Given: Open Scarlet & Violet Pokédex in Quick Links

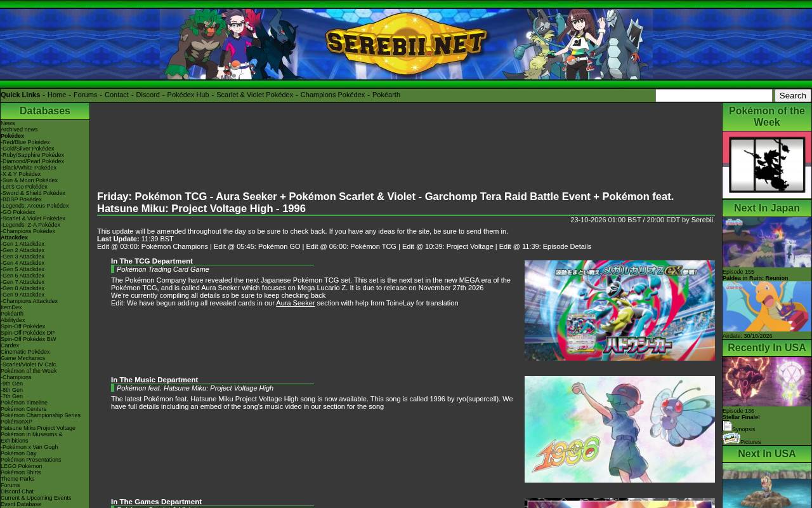Looking at the screenshot, I should coord(254,95).
